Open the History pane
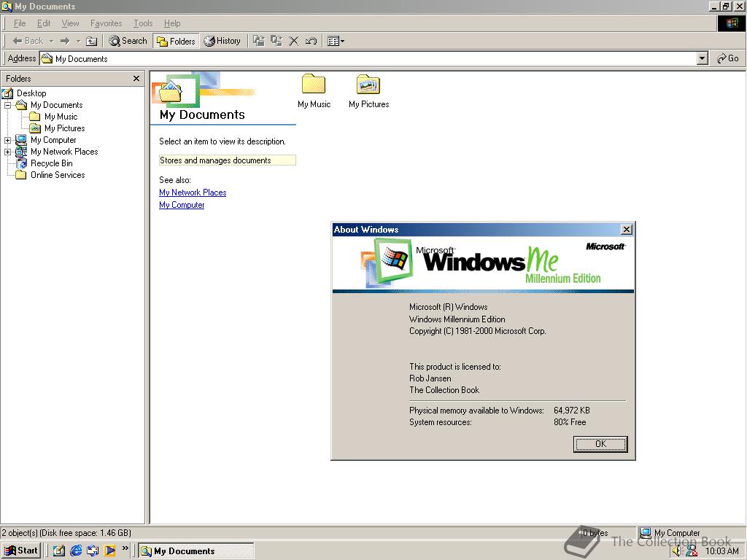The image size is (747, 560). pyautogui.click(x=222, y=41)
